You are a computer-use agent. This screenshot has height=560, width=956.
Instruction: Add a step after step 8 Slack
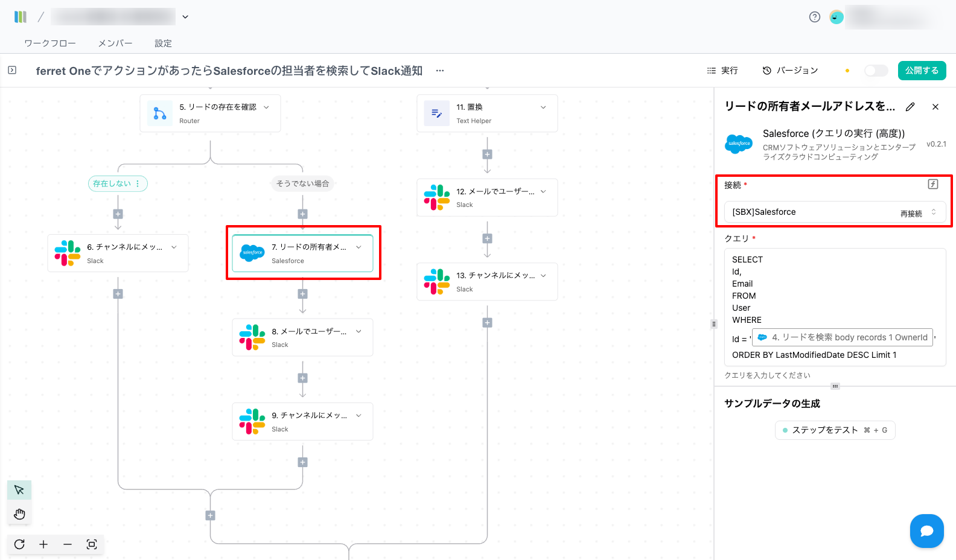(x=303, y=378)
